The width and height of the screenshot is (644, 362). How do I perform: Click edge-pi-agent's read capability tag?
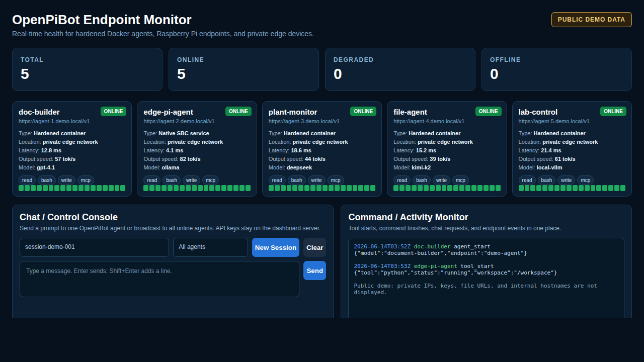(x=152, y=180)
